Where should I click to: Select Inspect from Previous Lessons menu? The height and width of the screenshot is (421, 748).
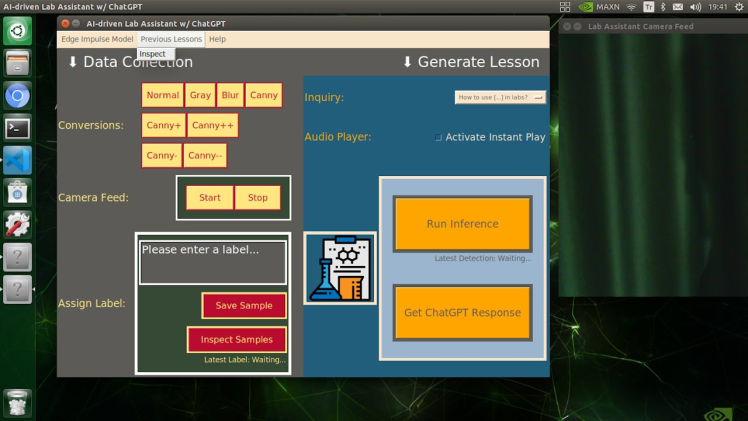pyautogui.click(x=153, y=54)
